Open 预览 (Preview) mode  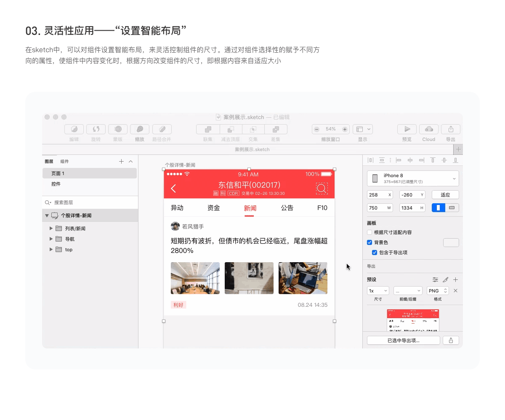click(x=407, y=129)
